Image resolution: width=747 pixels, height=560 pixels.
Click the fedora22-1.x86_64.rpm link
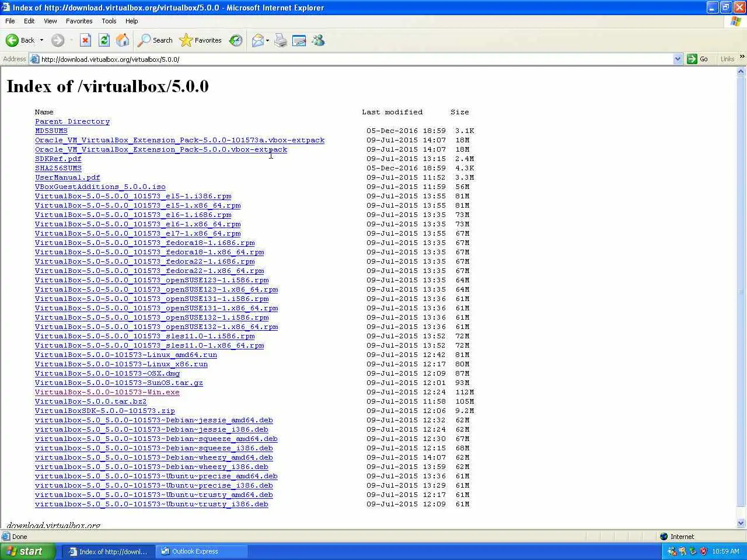149,271
